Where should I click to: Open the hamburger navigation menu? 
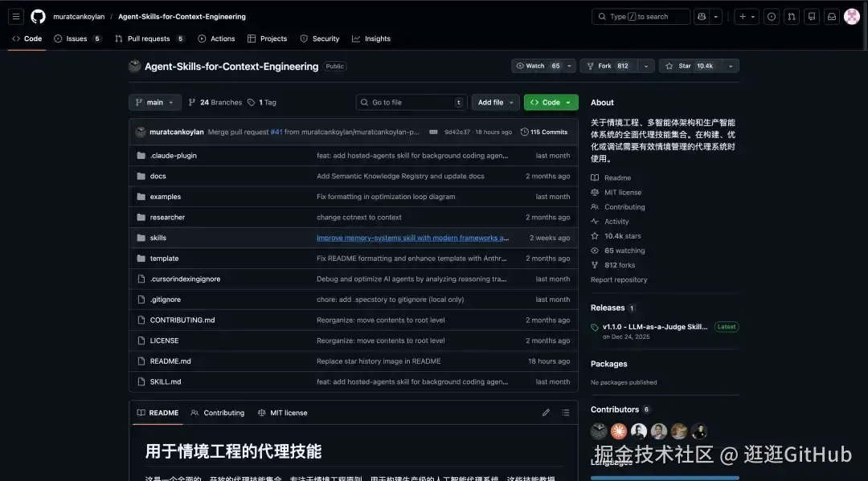click(16, 17)
